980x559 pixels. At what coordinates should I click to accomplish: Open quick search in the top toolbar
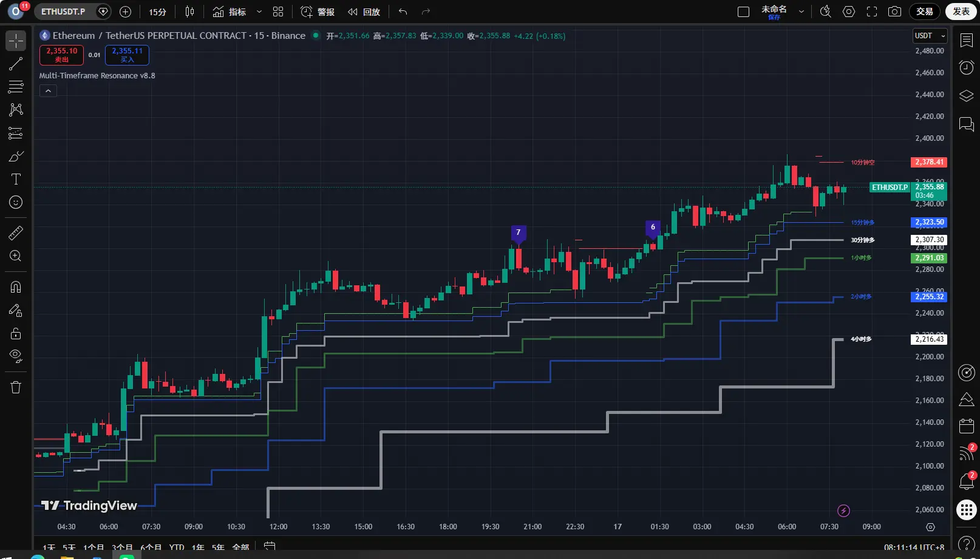coord(825,12)
